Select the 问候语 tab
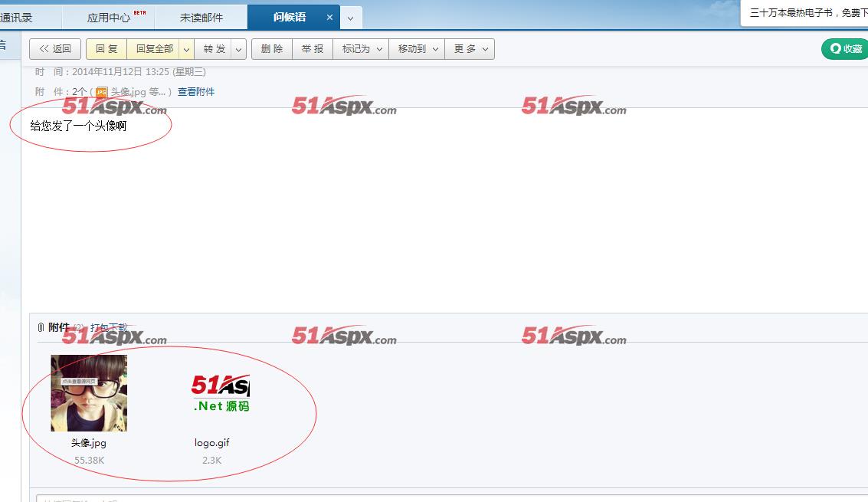Viewport: 868px width, 502px height. tap(289, 17)
